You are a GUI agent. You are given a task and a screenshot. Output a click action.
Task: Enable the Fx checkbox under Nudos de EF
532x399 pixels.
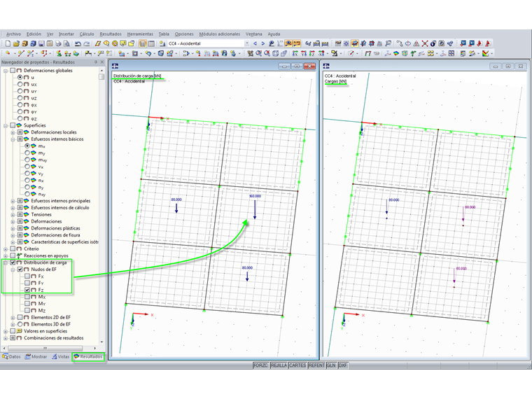click(27, 276)
